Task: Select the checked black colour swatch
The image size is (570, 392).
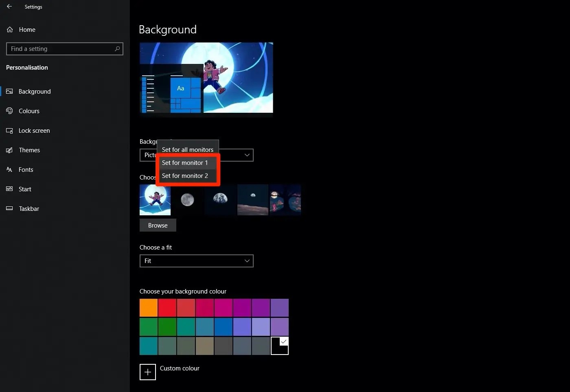Action: pos(280,346)
